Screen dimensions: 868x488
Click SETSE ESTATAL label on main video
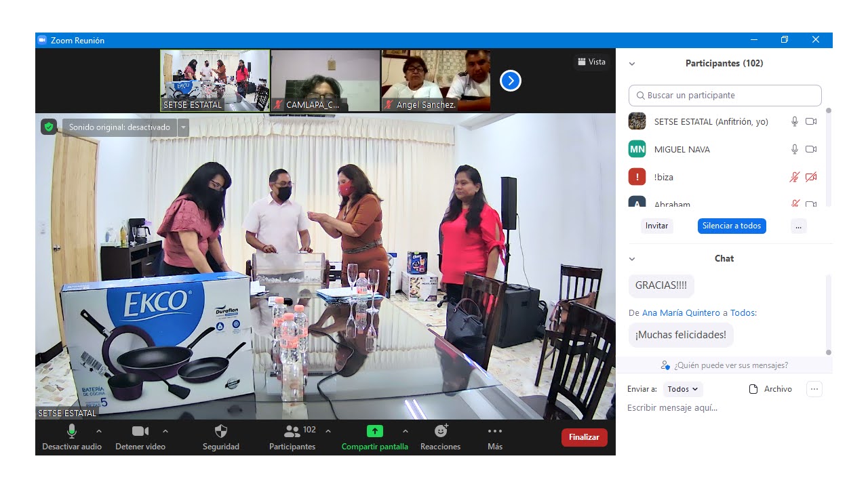coord(67,413)
